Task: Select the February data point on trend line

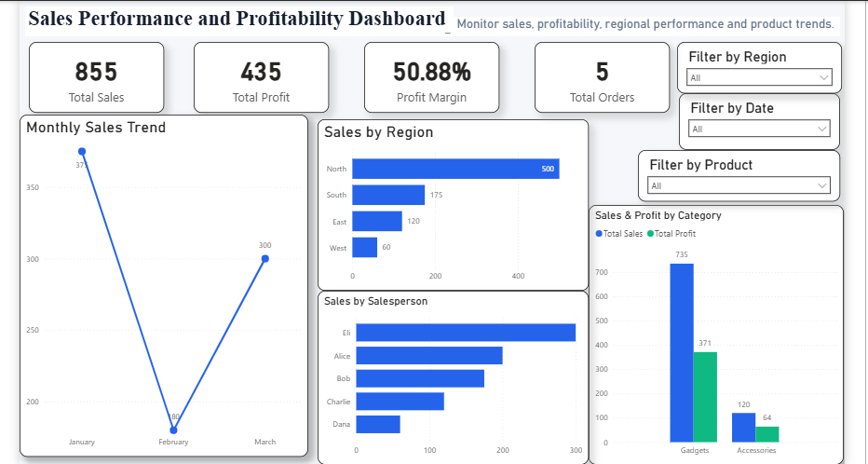Action: click(x=173, y=430)
